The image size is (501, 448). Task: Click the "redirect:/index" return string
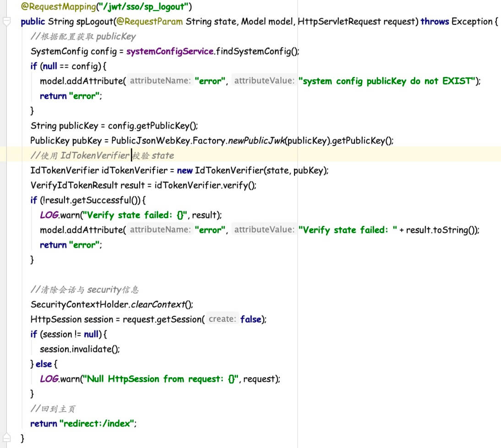98,423
